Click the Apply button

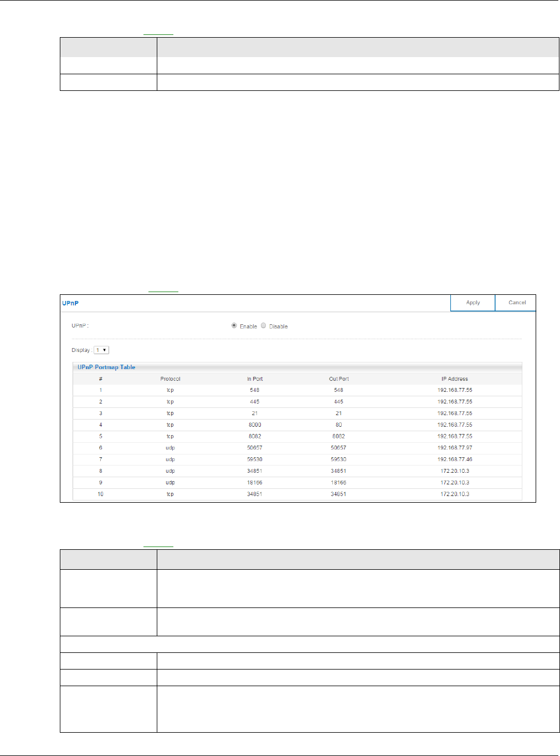coord(472,303)
